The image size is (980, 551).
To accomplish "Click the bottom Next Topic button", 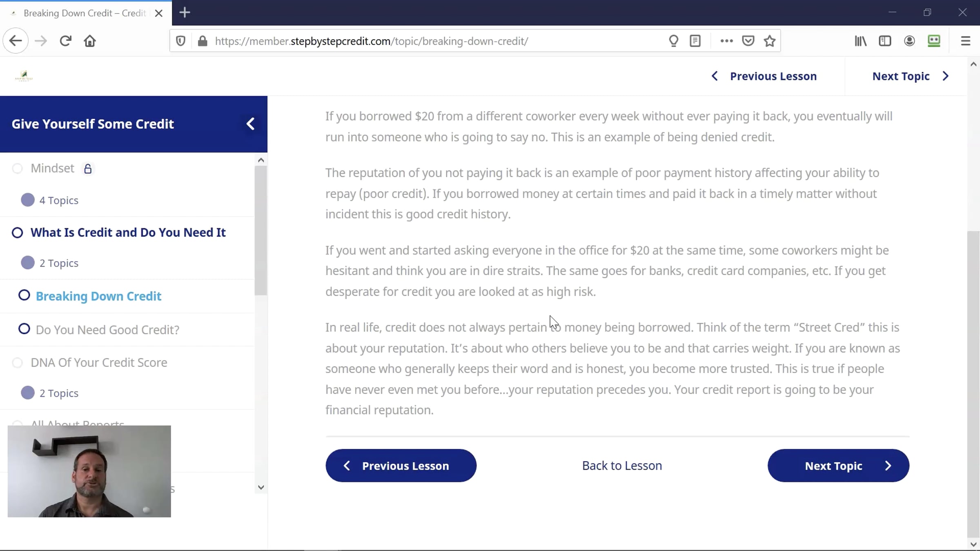I will tap(838, 466).
